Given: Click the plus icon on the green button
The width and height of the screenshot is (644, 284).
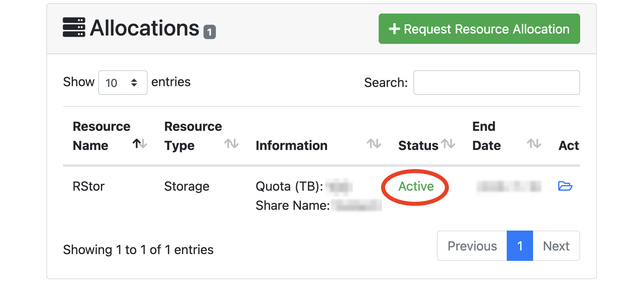Looking at the screenshot, I should (394, 29).
